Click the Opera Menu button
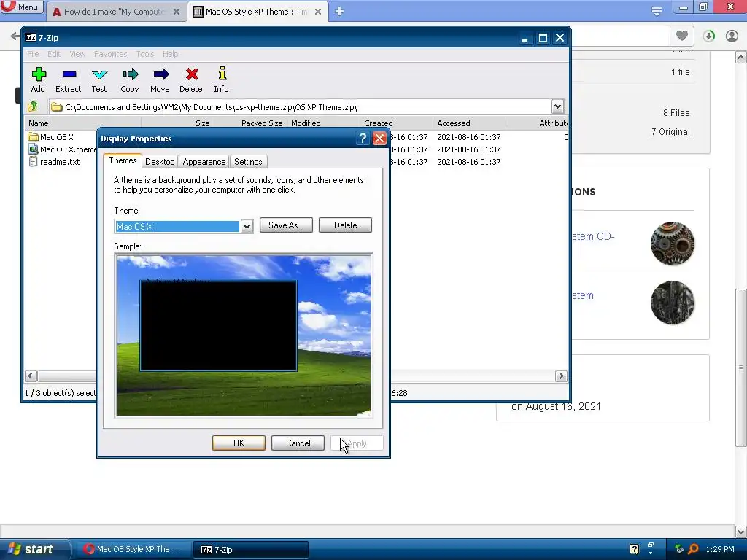This screenshot has height=560, width=747. (x=22, y=7)
